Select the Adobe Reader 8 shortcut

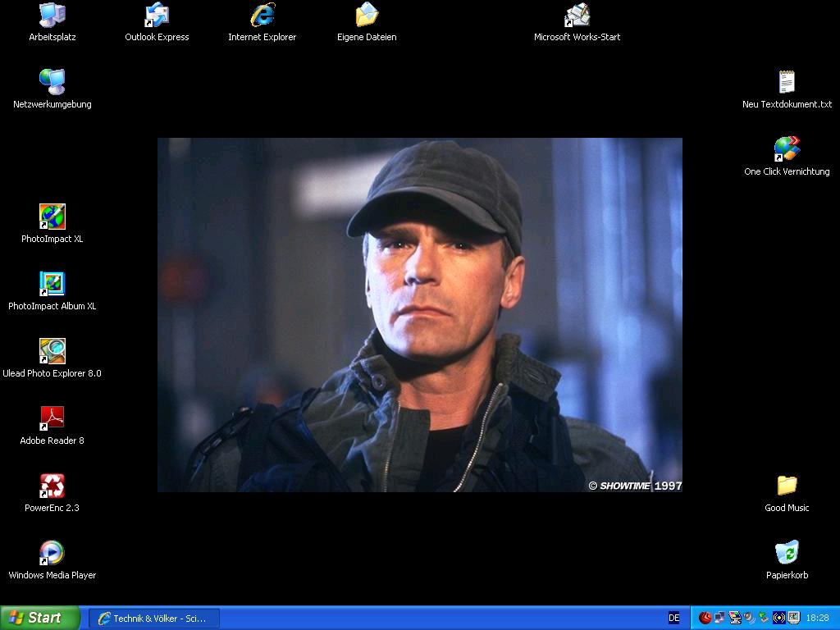52,419
